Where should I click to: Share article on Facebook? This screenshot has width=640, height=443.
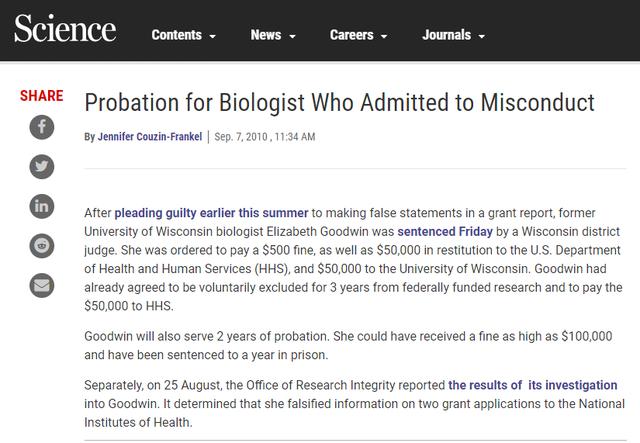point(41,127)
